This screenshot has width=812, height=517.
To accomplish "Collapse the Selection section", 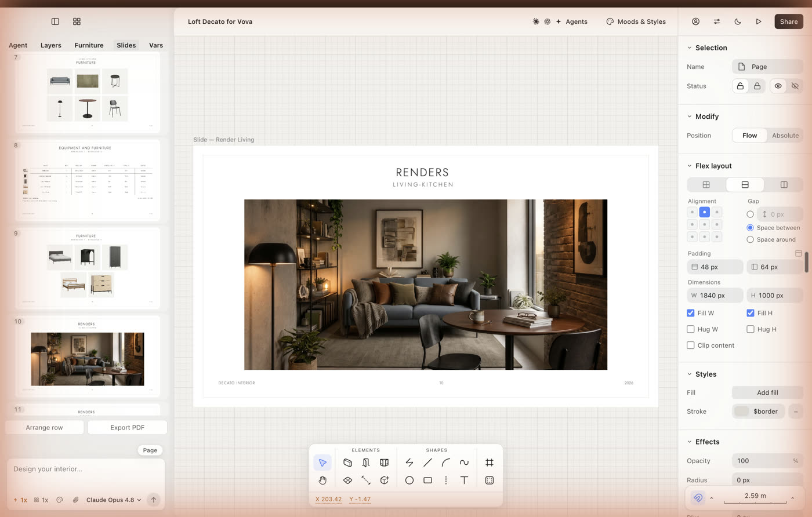I will [690, 48].
